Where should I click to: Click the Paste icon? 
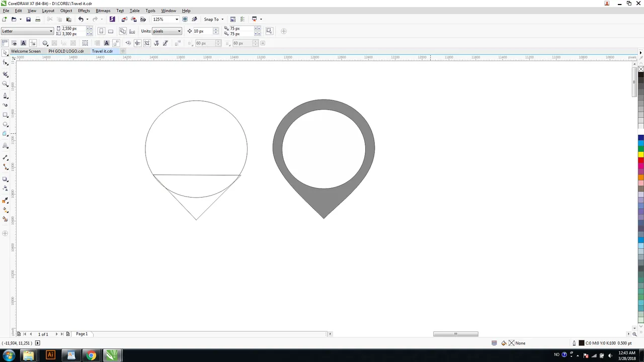click(69, 19)
